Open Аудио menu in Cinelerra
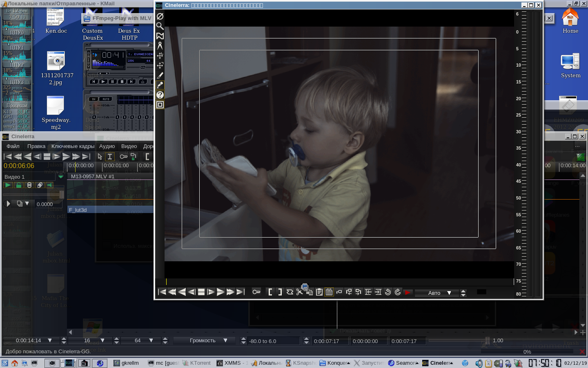 click(107, 146)
